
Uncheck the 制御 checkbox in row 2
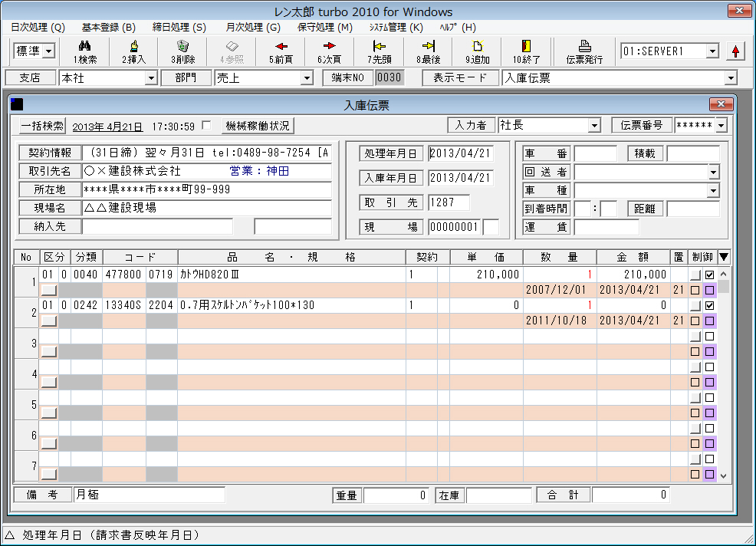click(x=710, y=305)
